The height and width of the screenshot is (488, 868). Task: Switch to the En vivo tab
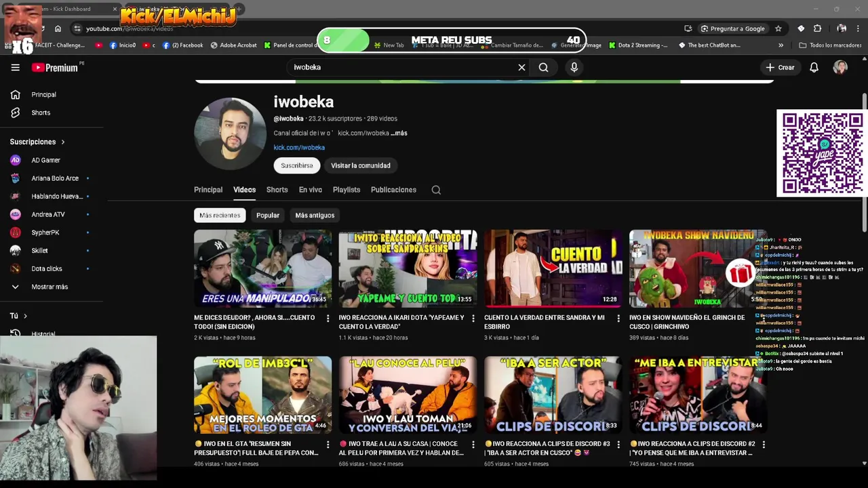click(311, 190)
